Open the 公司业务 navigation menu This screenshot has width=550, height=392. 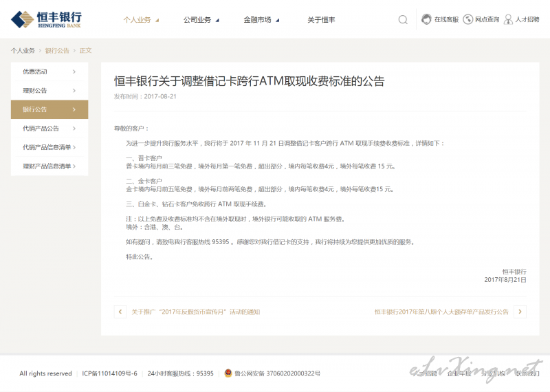(x=197, y=20)
